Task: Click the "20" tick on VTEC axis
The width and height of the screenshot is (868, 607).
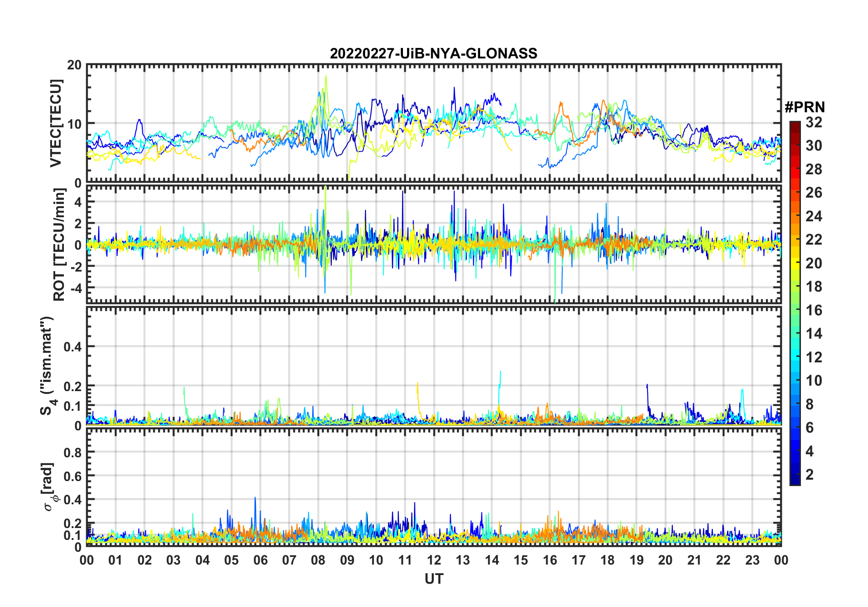Action: click(x=74, y=65)
